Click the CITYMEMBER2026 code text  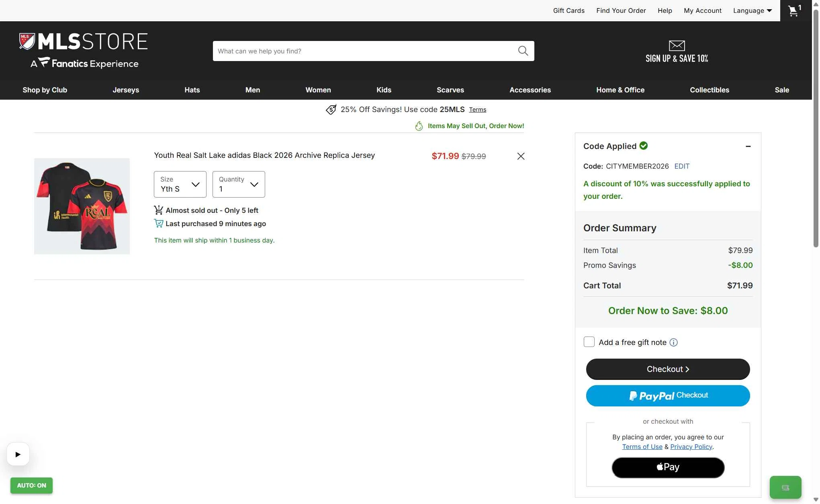pyautogui.click(x=637, y=166)
